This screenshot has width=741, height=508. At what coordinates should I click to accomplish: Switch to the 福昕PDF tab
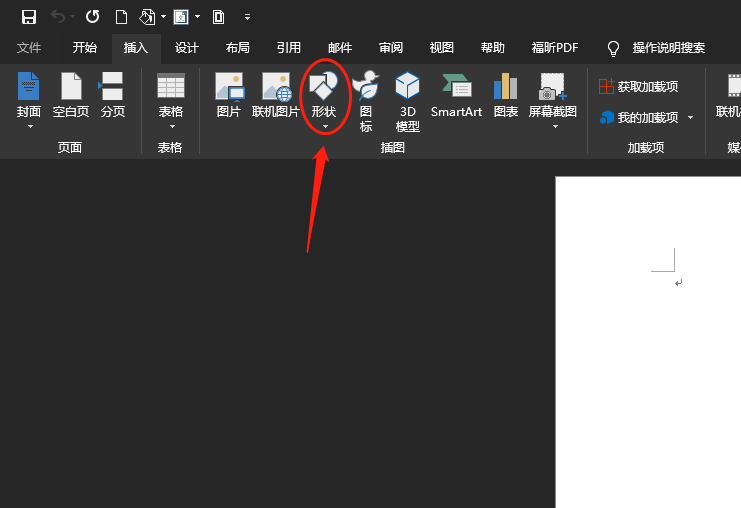click(x=555, y=48)
